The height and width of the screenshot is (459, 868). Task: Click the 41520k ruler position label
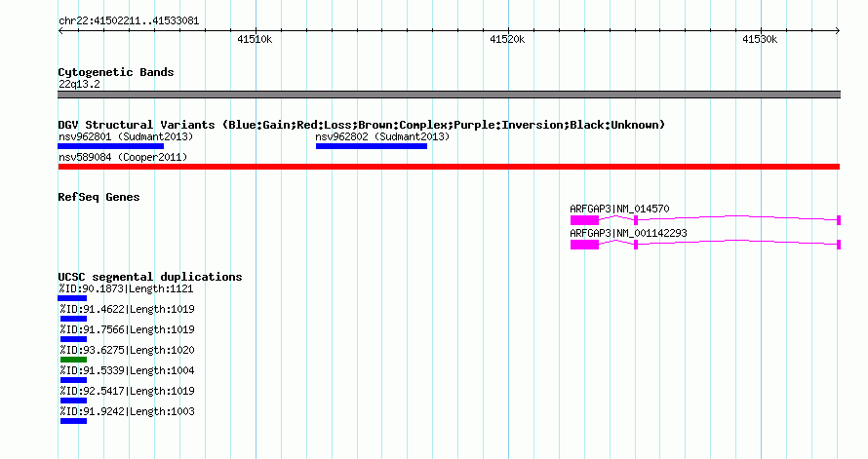click(x=507, y=40)
